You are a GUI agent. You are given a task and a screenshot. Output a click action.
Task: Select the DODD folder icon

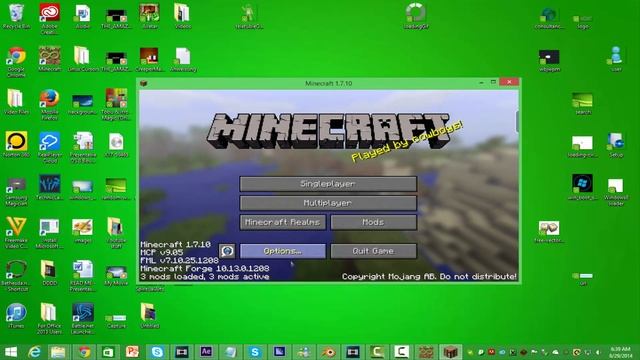tap(49, 273)
